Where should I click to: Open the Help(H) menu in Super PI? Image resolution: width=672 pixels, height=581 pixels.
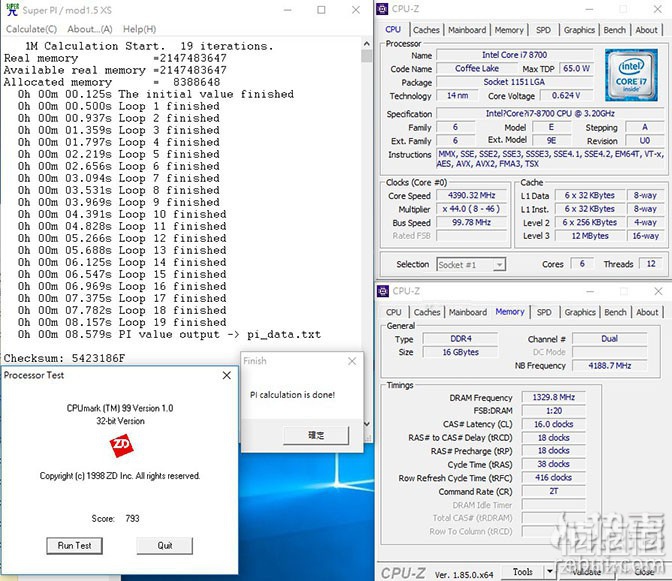139,29
